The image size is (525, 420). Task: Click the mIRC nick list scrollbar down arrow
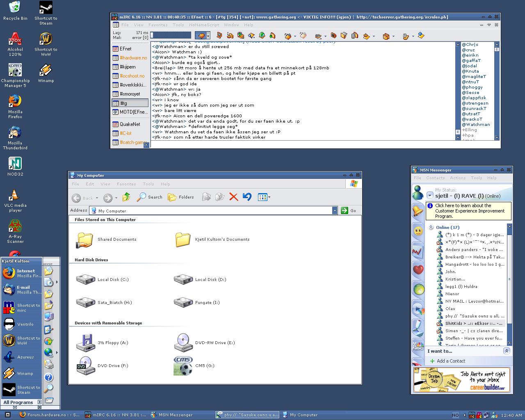497,138
